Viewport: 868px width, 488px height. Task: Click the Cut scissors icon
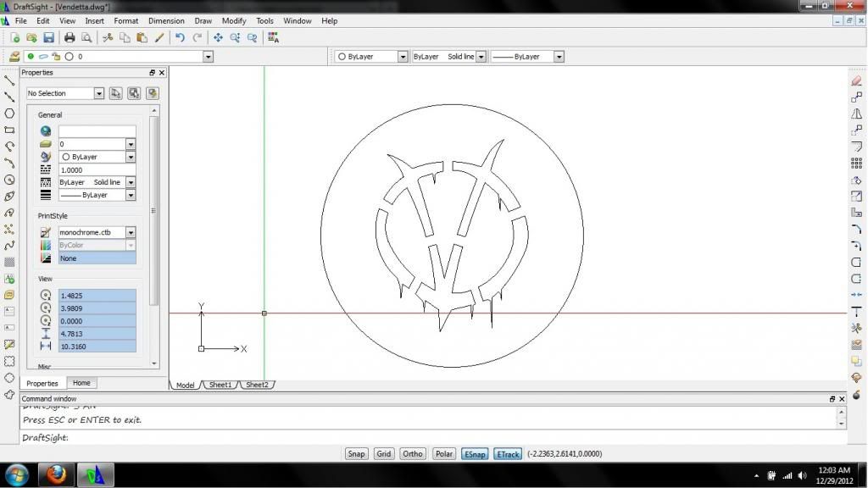pos(108,37)
